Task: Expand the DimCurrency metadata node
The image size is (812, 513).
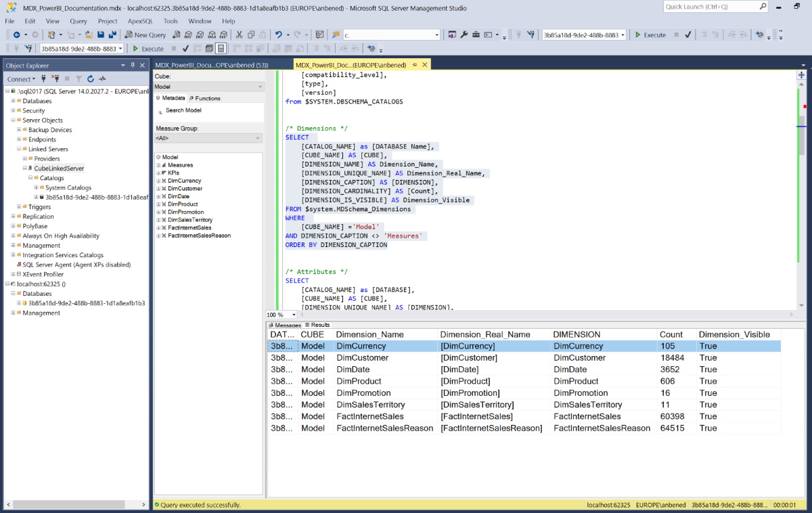Action: [x=158, y=181]
